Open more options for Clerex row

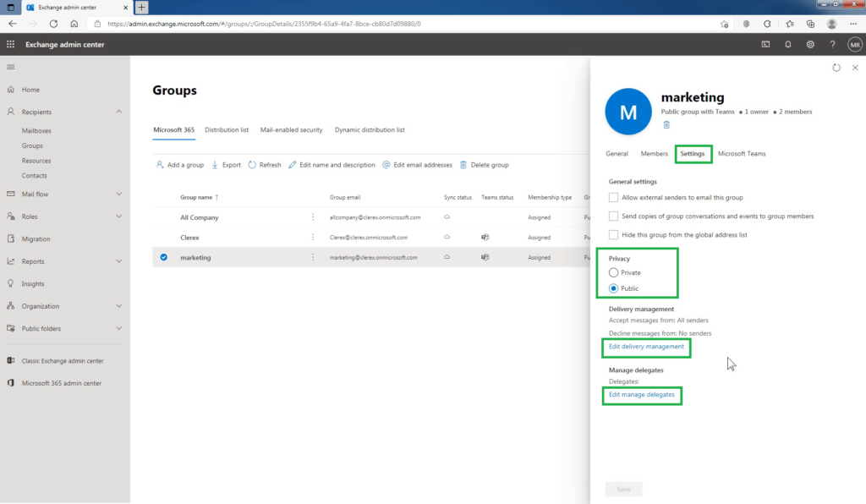pos(313,238)
